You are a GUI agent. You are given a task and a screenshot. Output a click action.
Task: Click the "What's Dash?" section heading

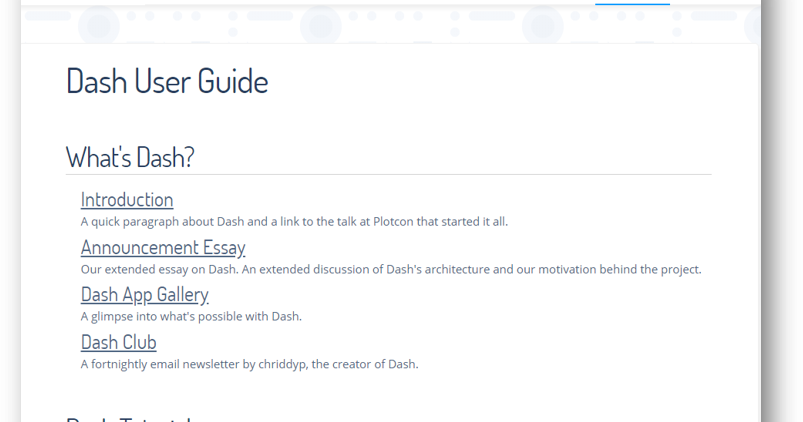(x=130, y=157)
